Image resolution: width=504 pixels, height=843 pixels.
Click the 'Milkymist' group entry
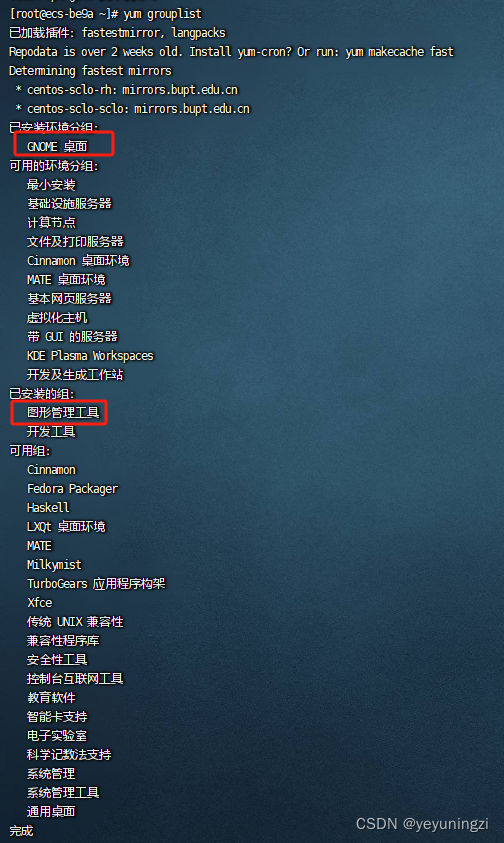click(x=54, y=565)
